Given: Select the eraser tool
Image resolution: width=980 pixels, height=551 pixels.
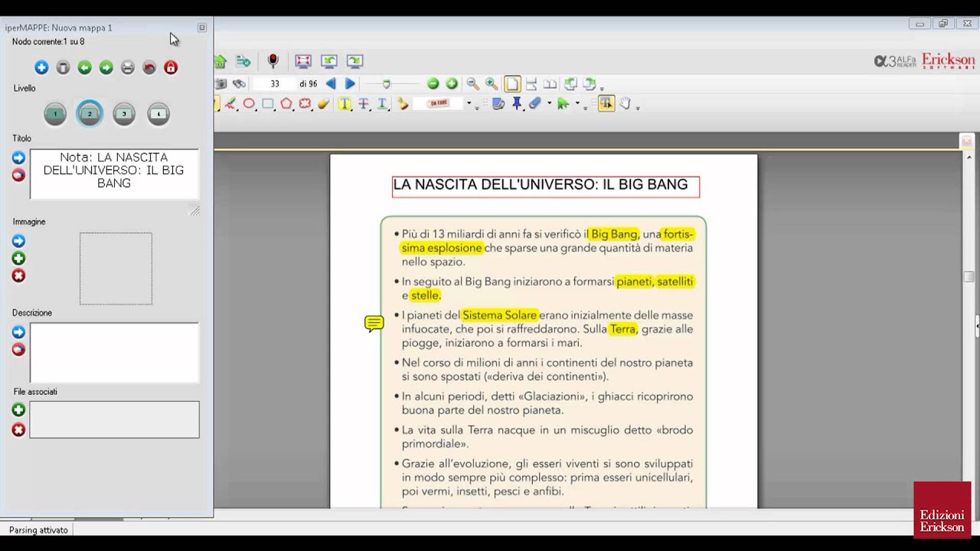Looking at the screenshot, I should (324, 104).
